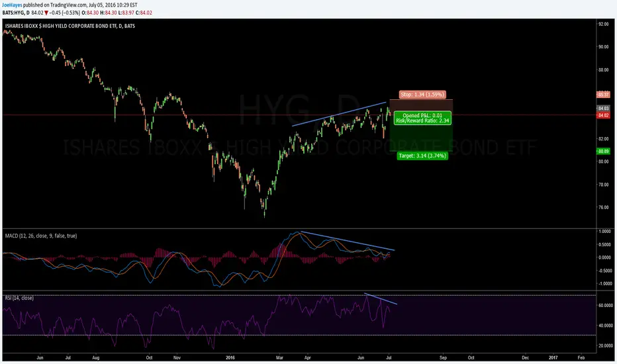Click the 'MACD (12, 26, close, 9, false, true)' legend
This screenshot has height=364, width=617.
coord(41,236)
